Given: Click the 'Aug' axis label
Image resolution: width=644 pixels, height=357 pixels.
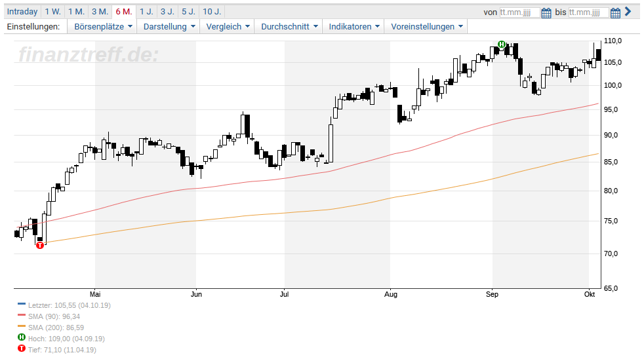Looking at the screenshot, I should [391, 294].
